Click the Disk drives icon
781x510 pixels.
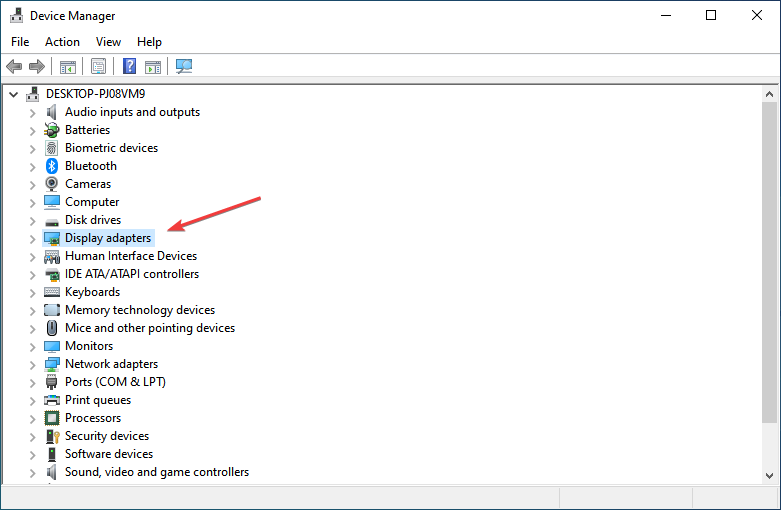click(x=52, y=221)
